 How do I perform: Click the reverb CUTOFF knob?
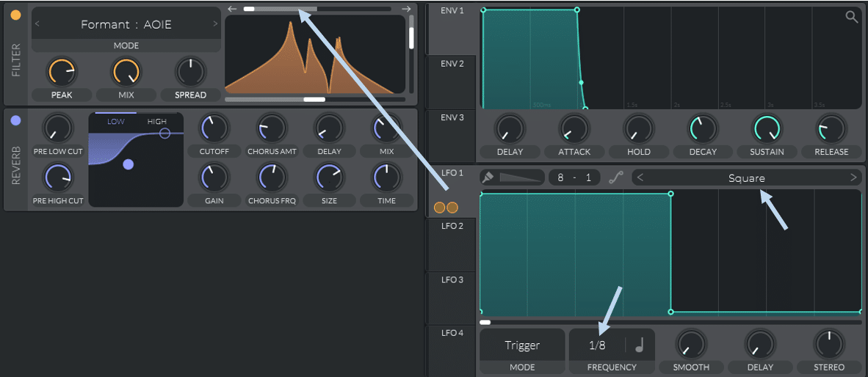214,128
